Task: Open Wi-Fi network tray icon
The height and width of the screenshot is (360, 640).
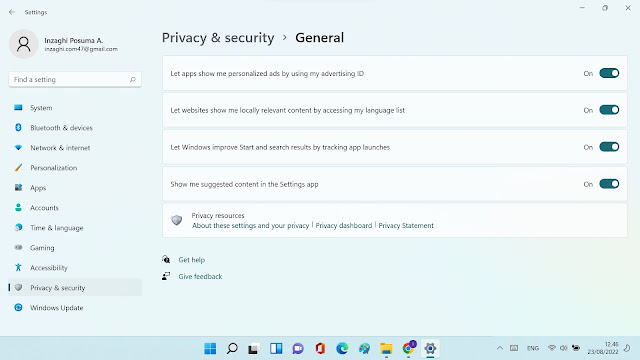Action: pos(551,348)
